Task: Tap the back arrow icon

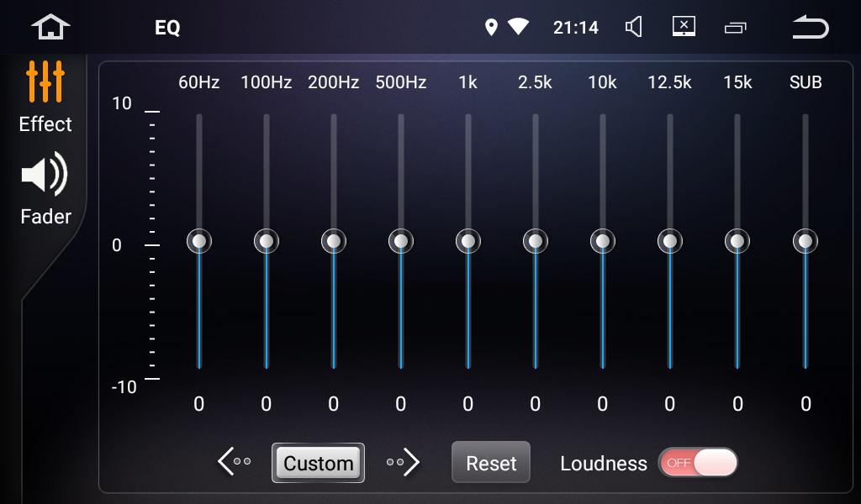Action: 810,28
